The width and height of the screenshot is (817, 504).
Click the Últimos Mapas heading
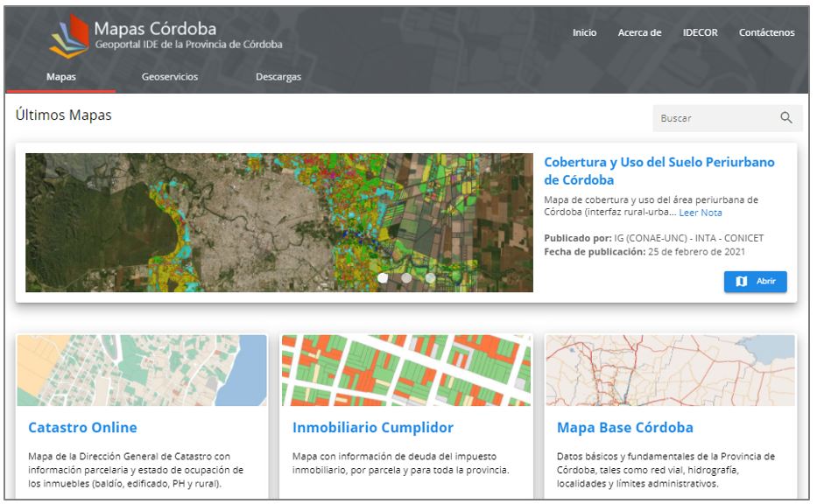point(64,115)
